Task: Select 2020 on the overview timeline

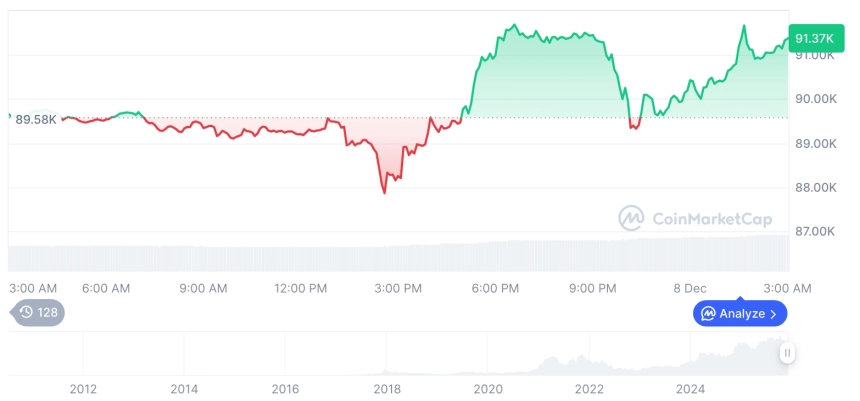Action: (488, 388)
